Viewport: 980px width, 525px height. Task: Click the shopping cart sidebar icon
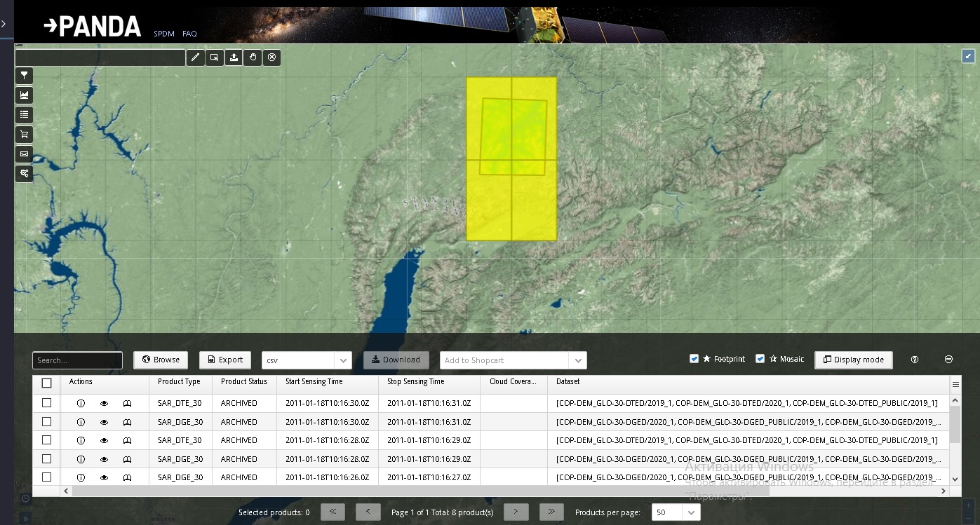click(24, 135)
